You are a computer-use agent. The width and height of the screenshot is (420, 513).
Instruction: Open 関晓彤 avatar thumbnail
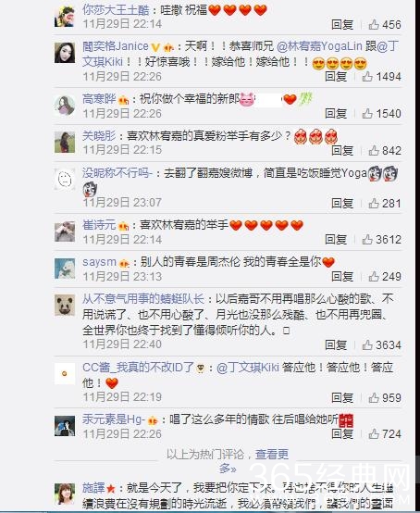click(x=65, y=143)
